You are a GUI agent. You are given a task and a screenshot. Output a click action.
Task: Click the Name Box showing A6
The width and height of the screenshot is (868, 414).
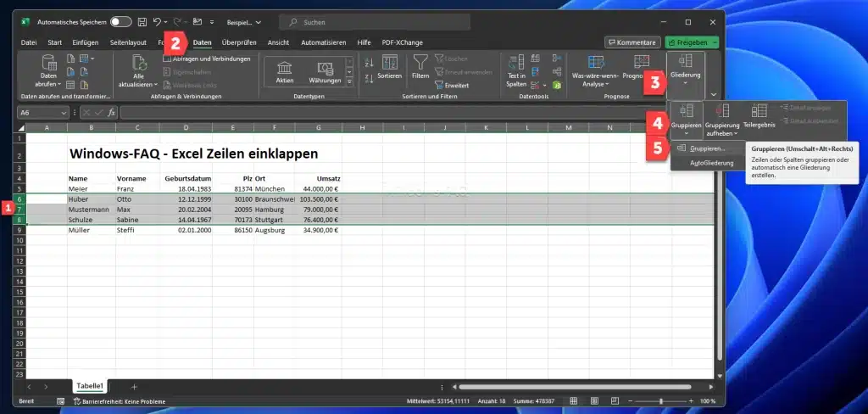pyautogui.click(x=44, y=113)
